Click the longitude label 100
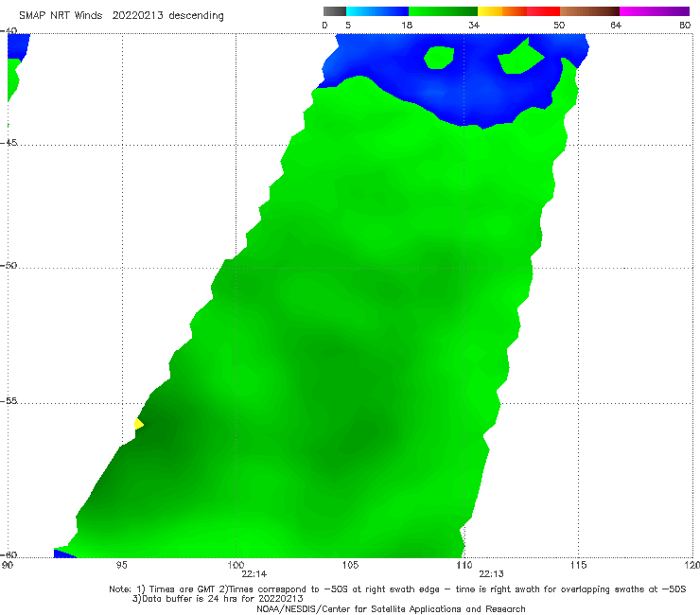The height and width of the screenshot is (615, 700). point(236,566)
